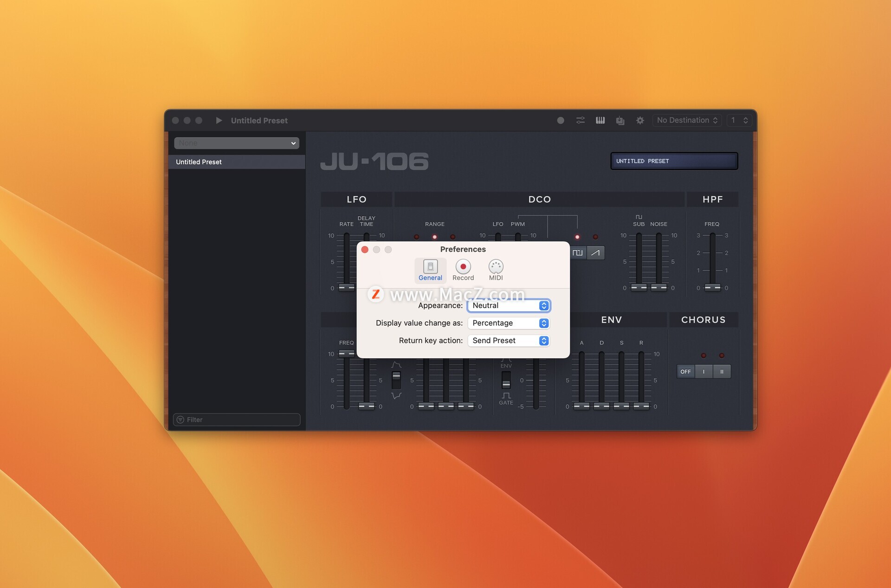891x588 pixels.
Task: Click the ENV S sustain slider handle
Action: tap(621, 406)
